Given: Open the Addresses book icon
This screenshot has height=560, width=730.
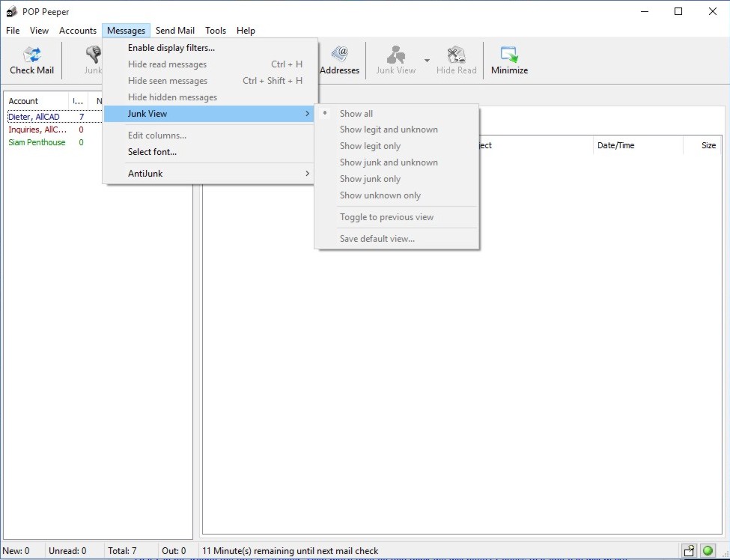Looking at the screenshot, I should [x=340, y=55].
